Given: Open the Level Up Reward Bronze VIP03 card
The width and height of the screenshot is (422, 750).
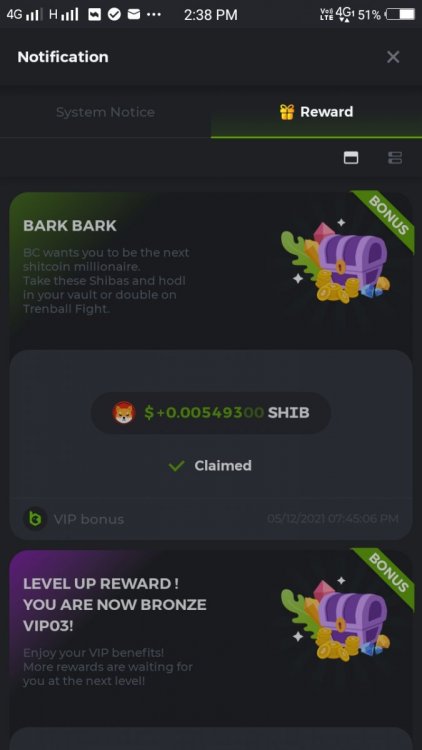Looking at the screenshot, I should pyautogui.click(x=211, y=636).
